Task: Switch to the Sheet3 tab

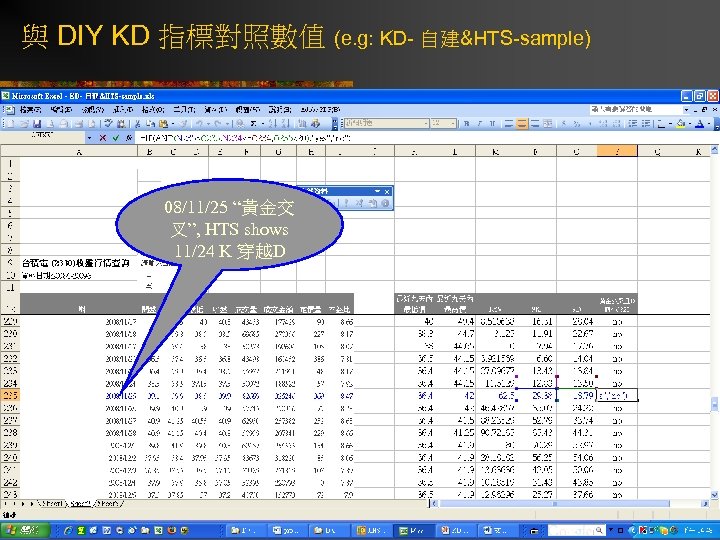Action: point(108,504)
